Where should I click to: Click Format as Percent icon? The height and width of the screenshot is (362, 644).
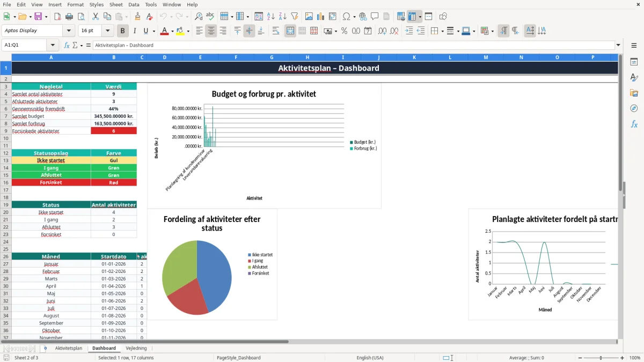[345, 31]
